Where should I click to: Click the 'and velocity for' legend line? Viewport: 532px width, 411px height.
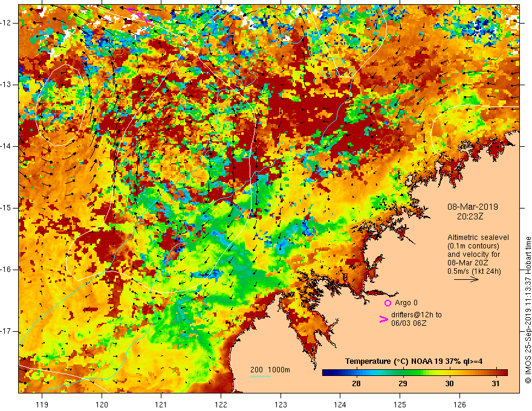pyautogui.click(x=473, y=254)
